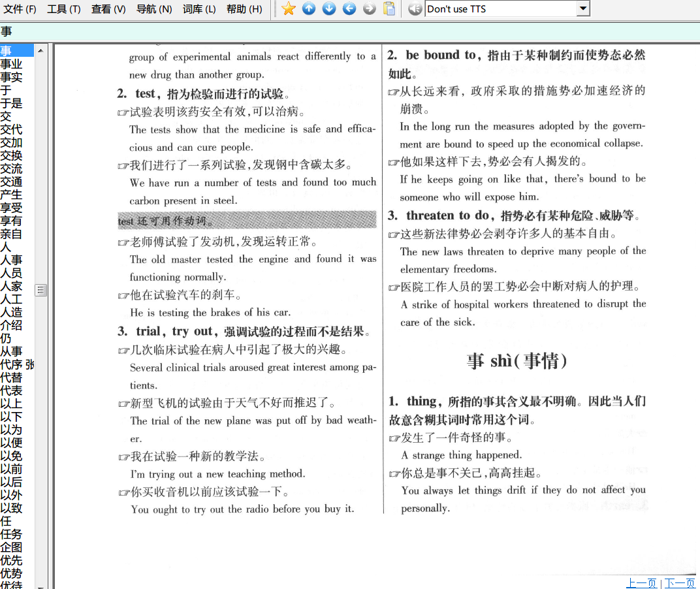
Task: Select 企图 in the word list
Action: [x=11, y=547]
